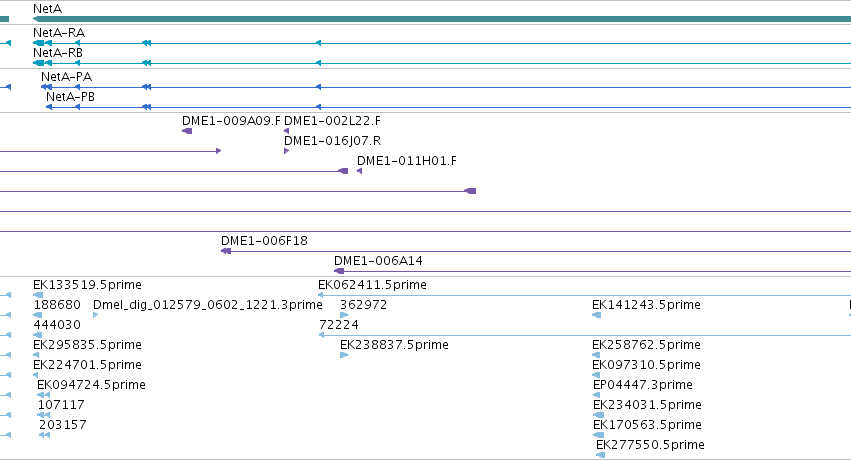Image resolution: width=851 pixels, height=460 pixels.
Task: Select the EK141243.5prime EST label
Action: 646,305
